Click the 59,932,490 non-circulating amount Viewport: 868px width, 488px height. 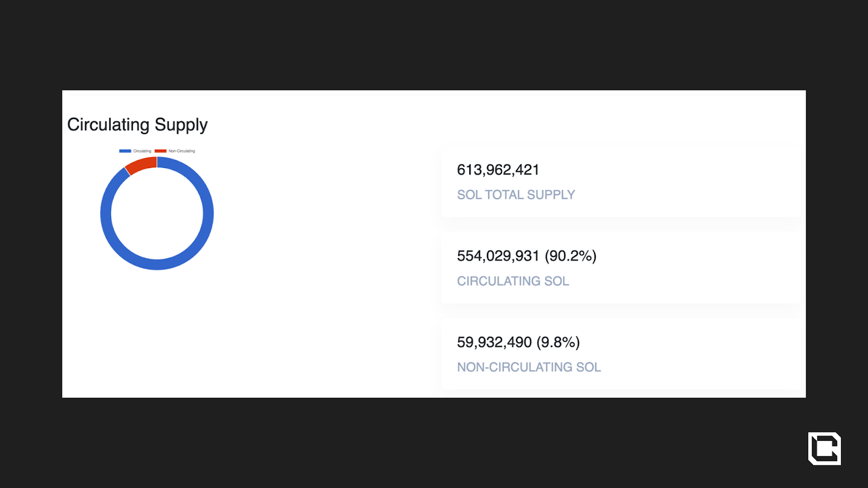click(x=494, y=342)
